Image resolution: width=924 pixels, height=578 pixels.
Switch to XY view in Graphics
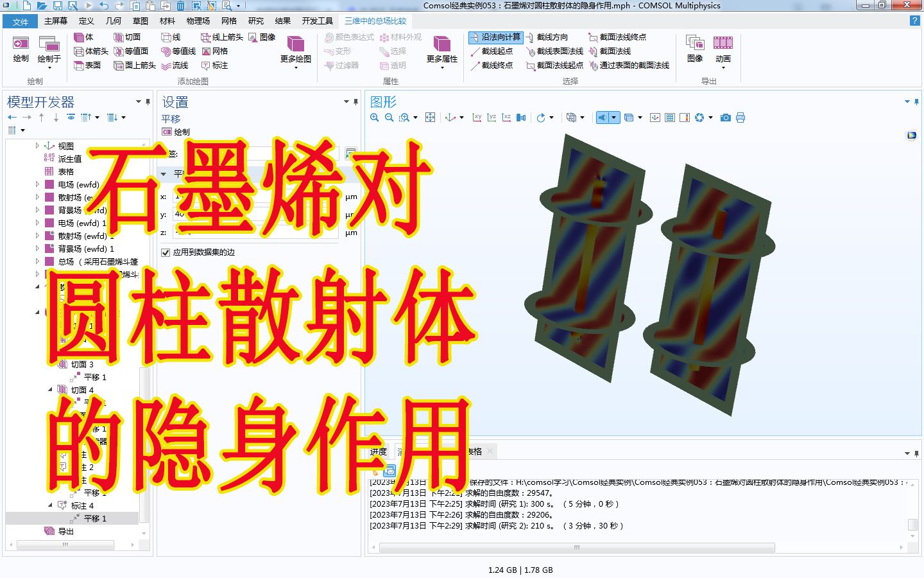click(477, 118)
